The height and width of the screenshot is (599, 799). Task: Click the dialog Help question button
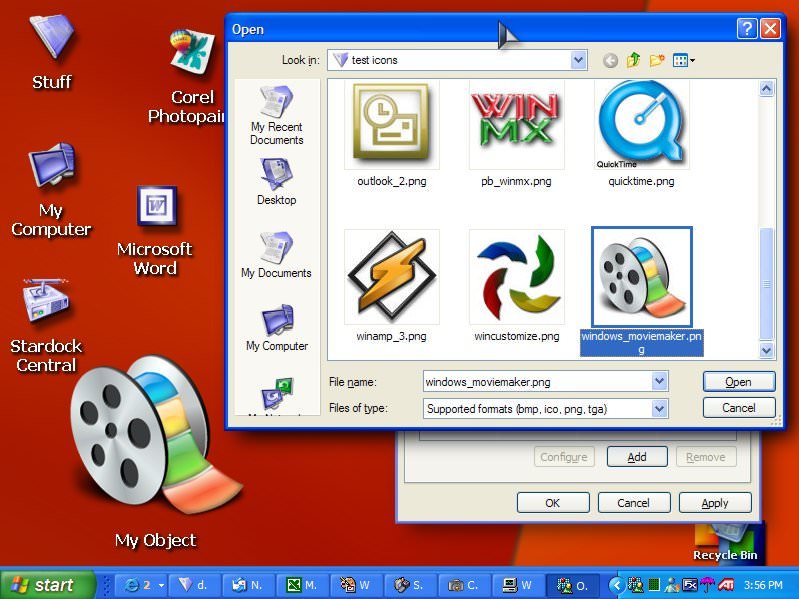click(x=747, y=29)
